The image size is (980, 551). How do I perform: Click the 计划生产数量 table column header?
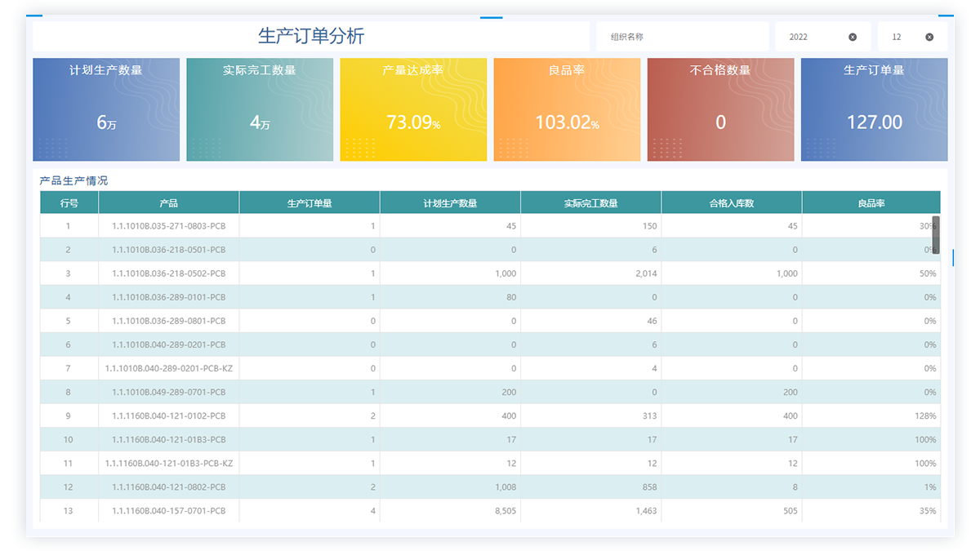[450, 203]
